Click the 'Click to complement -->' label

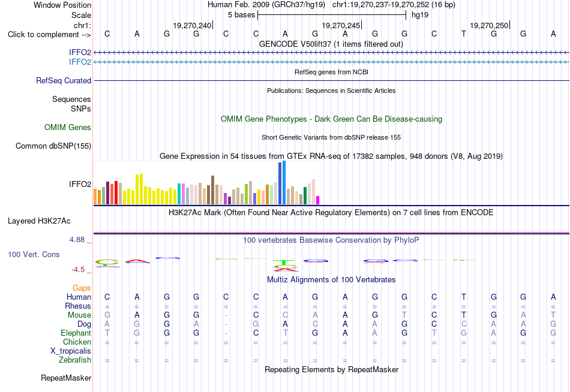pyautogui.click(x=49, y=35)
